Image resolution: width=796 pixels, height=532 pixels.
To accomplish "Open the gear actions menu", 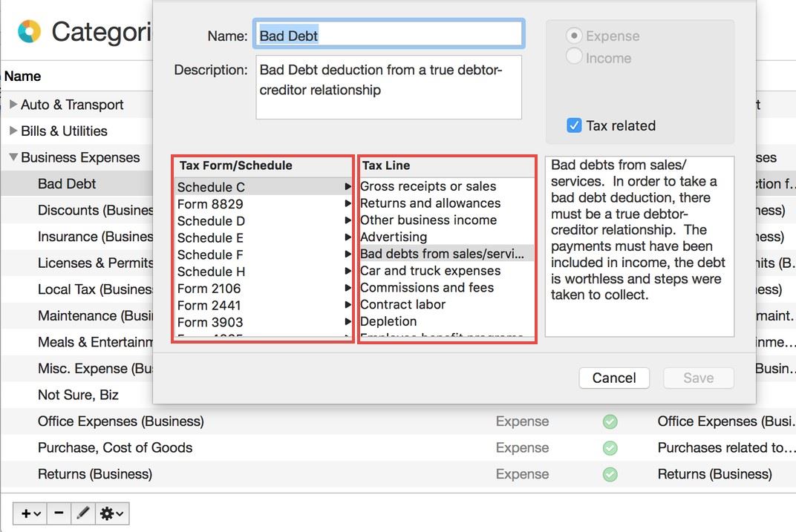I will (112, 513).
